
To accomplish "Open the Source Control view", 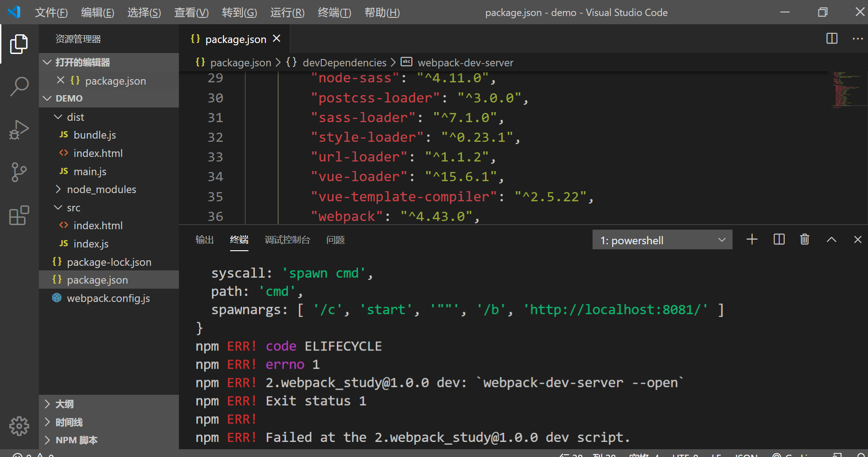I will 19,172.
